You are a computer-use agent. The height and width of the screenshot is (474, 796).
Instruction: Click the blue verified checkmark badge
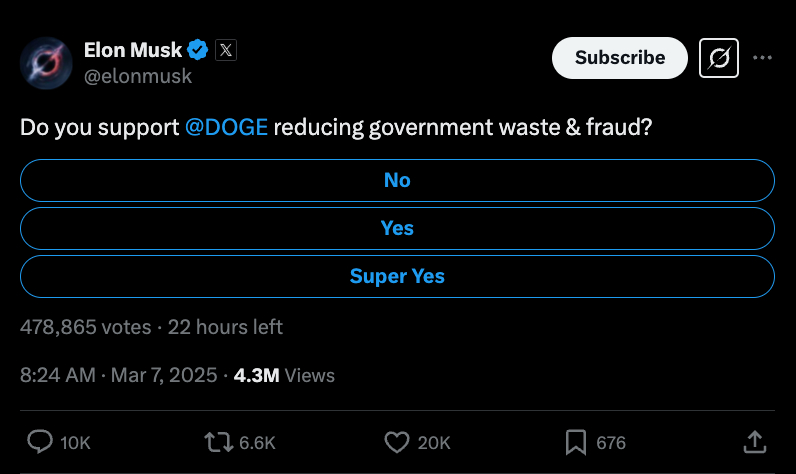click(197, 50)
